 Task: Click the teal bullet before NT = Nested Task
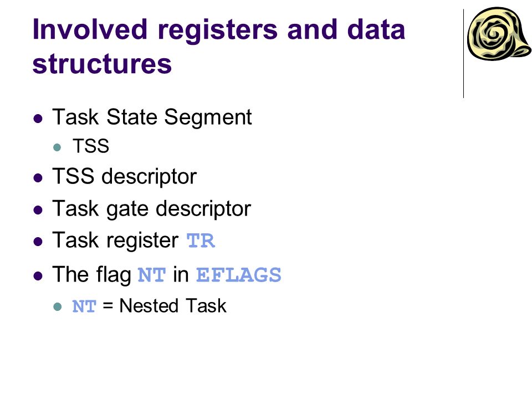pos(57,306)
